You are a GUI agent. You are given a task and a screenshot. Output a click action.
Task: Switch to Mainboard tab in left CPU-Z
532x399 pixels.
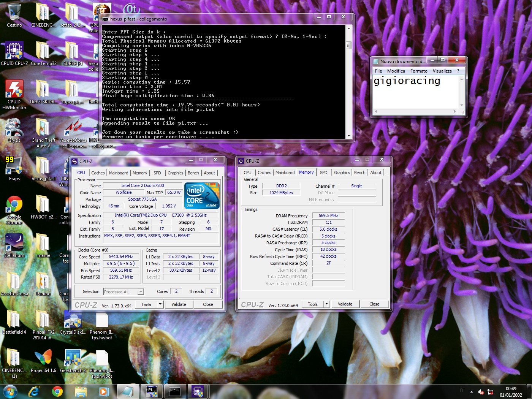tap(119, 173)
